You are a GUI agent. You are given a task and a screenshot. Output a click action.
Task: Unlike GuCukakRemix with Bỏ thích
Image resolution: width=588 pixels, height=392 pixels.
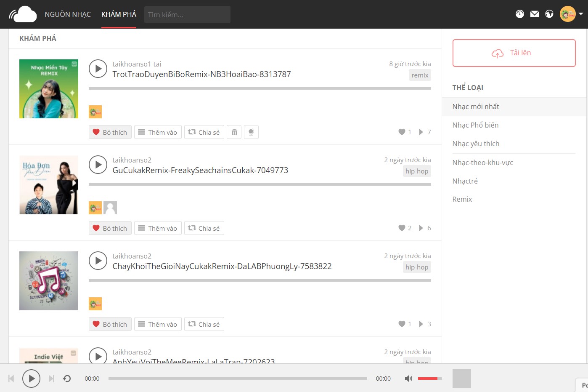tap(110, 228)
